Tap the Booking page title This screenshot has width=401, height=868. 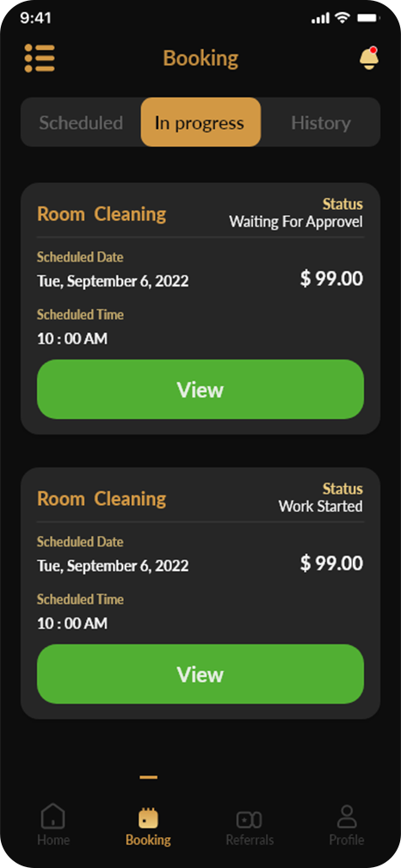click(200, 58)
